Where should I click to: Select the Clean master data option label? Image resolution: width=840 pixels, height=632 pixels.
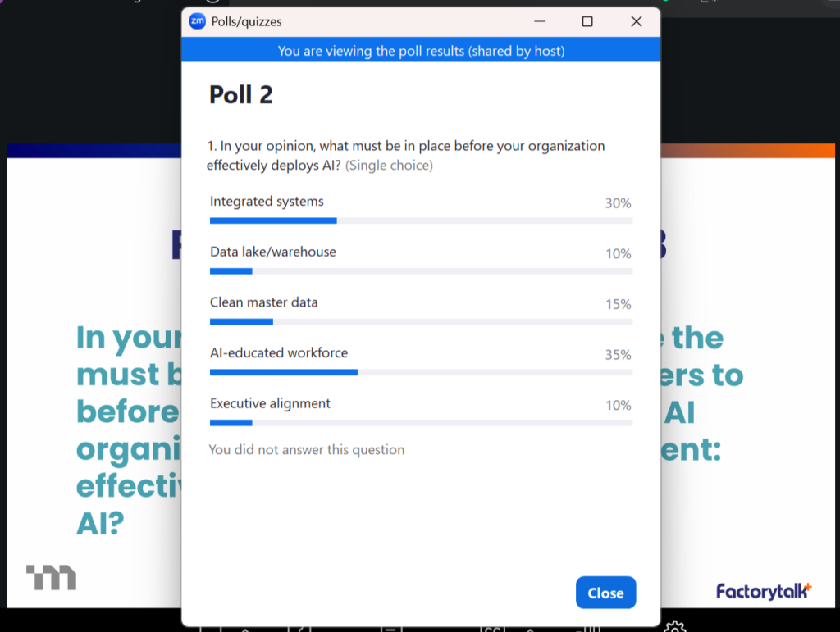[x=263, y=302]
